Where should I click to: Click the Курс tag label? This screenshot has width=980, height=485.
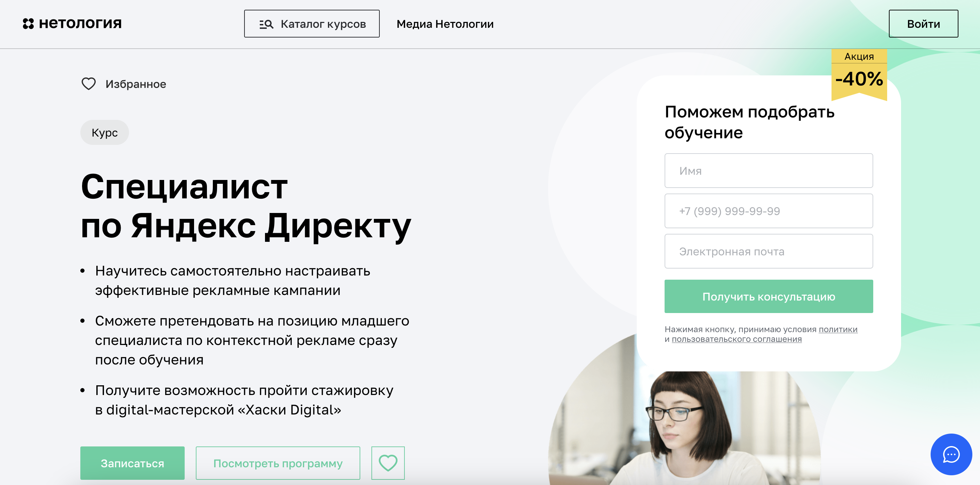point(105,132)
